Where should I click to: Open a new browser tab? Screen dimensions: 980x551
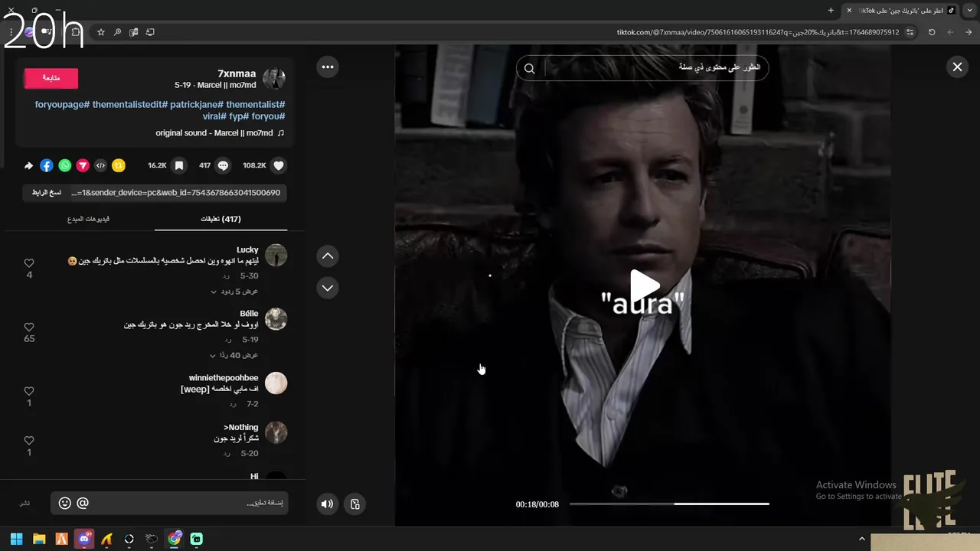(831, 10)
